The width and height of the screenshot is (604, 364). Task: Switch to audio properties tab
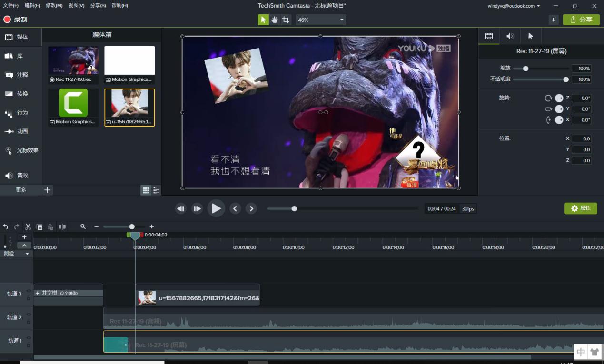tap(510, 36)
